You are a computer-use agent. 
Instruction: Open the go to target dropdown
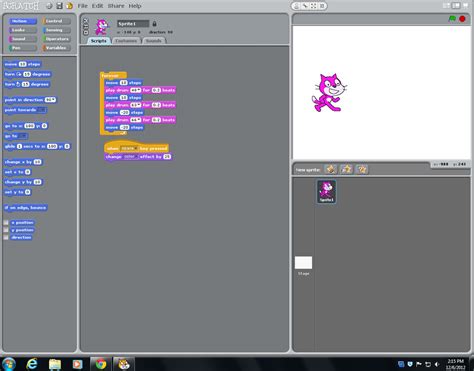click(23, 136)
